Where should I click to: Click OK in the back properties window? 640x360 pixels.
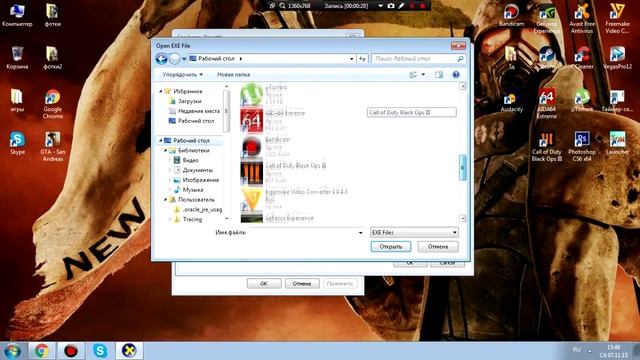[x=264, y=283]
